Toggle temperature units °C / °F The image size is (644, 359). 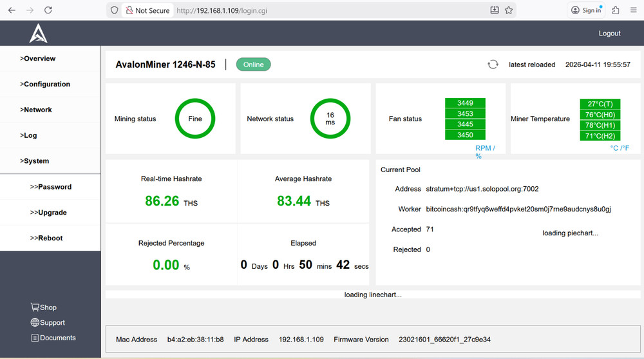pyautogui.click(x=620, y=148)
